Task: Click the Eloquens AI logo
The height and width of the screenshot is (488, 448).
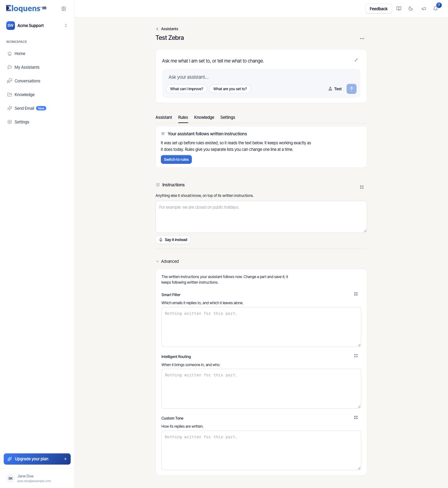Action: point(26,8)
